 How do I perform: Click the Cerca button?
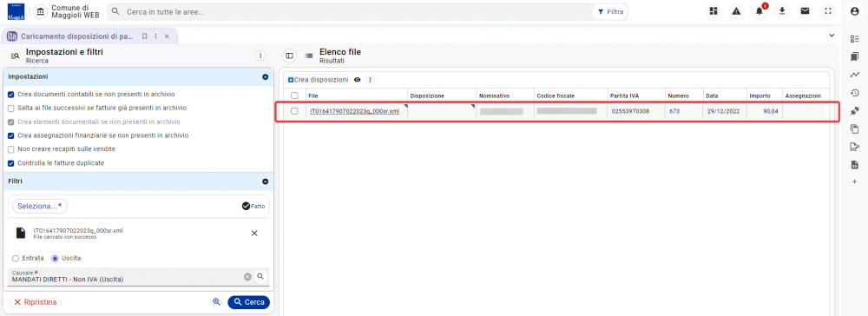(x=248, y=302)
